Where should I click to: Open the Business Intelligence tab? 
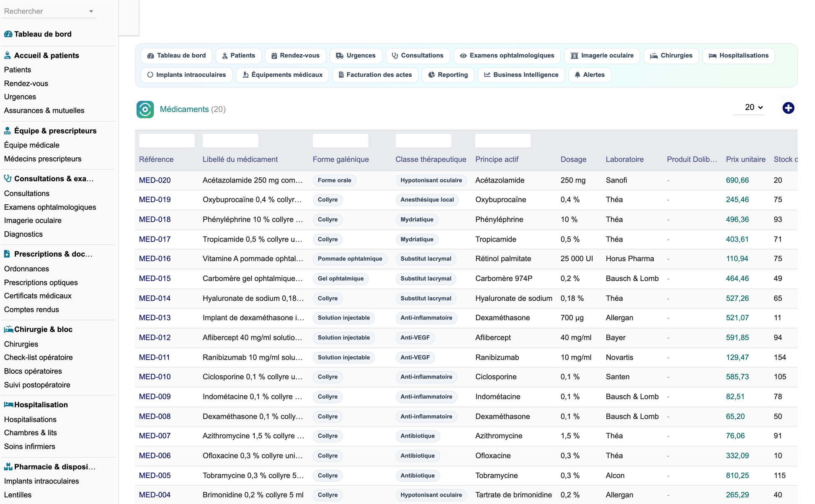(521, 75)
